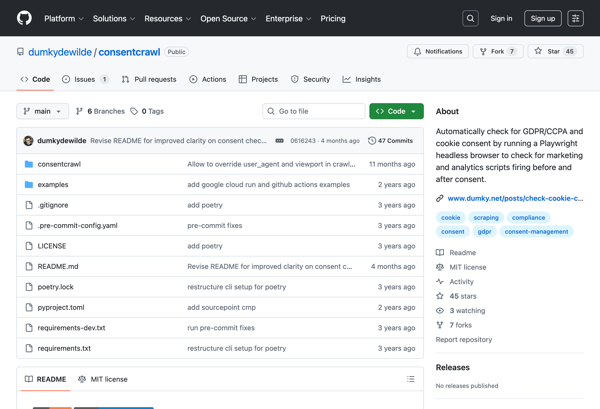Star the consentcrawl repository
Image resolution: width=600 pixels, height=409 pixels.
[x=555, y=51]
